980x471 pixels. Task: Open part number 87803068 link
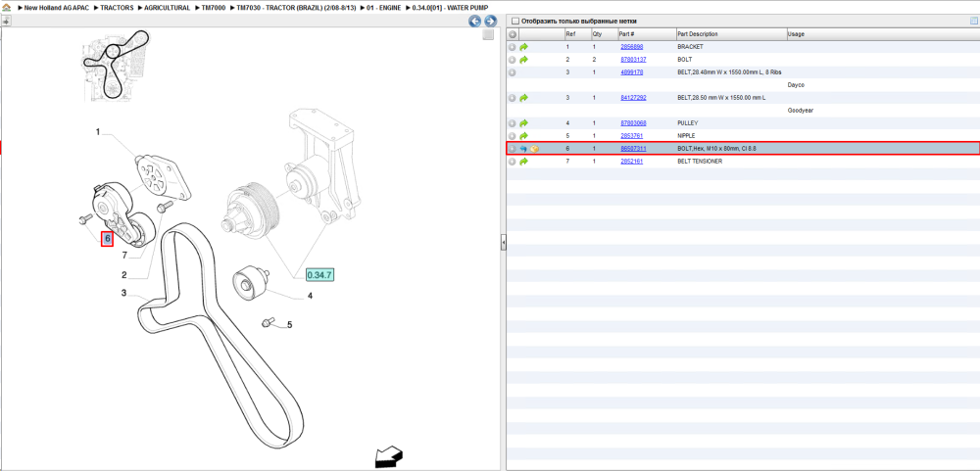point(633,123)
